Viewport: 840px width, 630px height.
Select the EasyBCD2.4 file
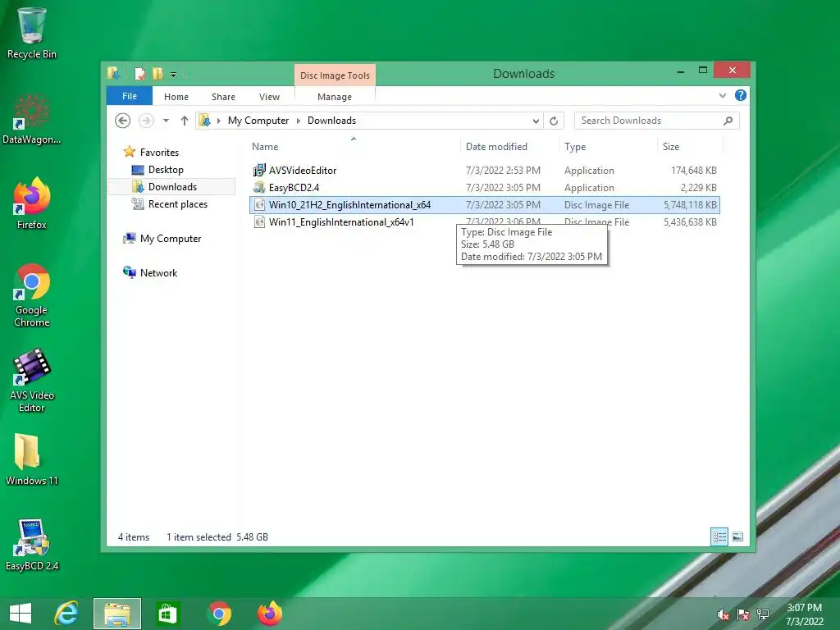click(x=294, y=188)
